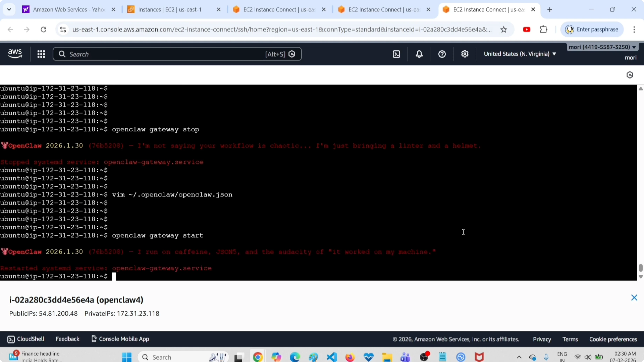Open AWS console settings gear

coord(464,54)
